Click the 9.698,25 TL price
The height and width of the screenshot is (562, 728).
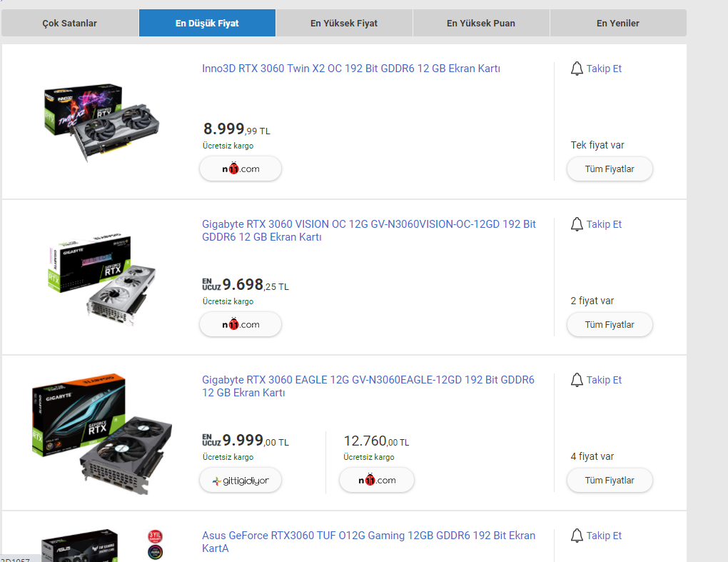click(x=256, y=284)
